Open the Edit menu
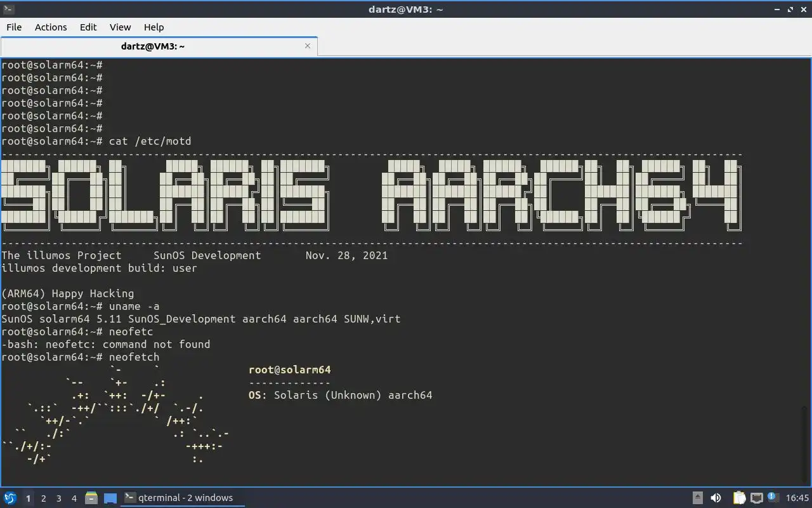 [88, 27]
